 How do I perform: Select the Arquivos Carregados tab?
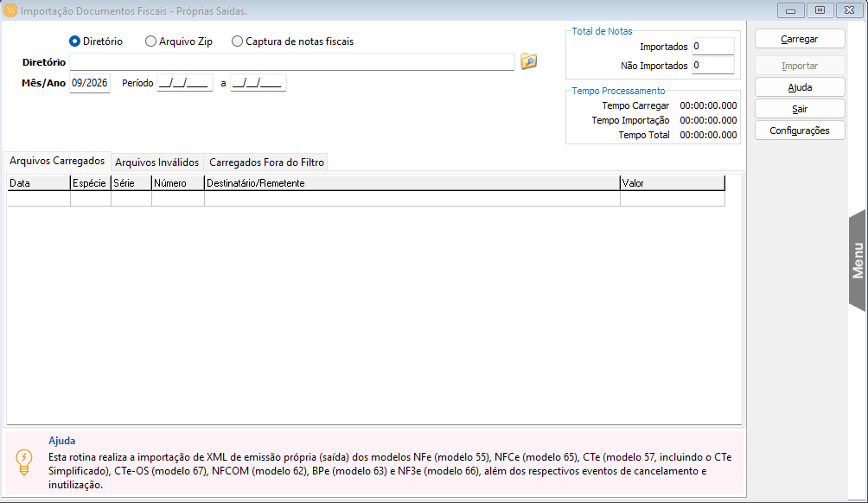57,161
